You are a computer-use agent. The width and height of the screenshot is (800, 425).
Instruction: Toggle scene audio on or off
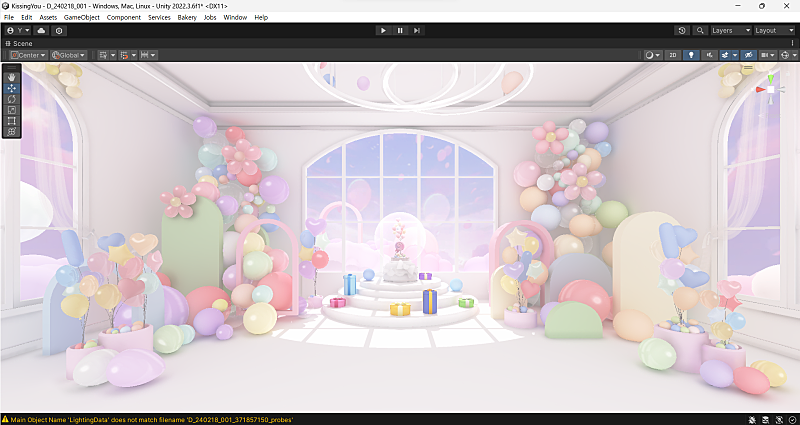click(x=709, y=55)
